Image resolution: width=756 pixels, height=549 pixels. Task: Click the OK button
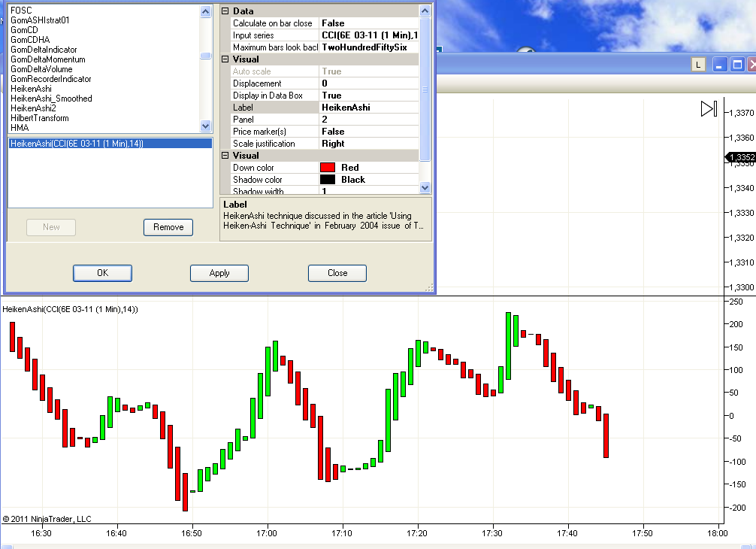click(102, 273)
